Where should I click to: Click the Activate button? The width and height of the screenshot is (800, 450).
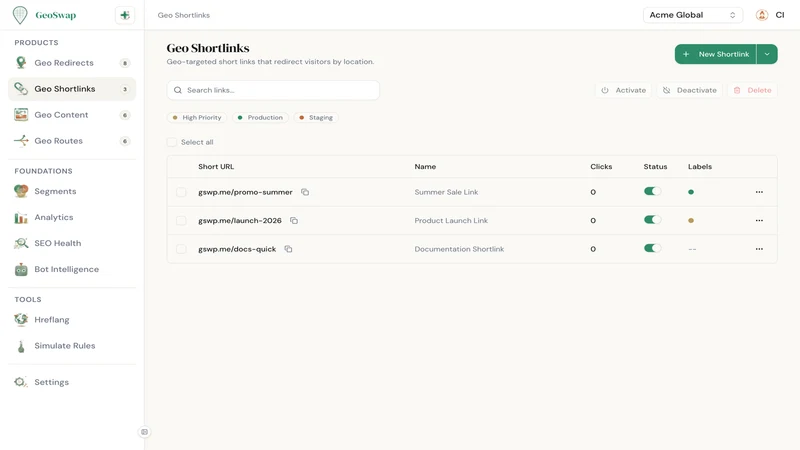coord(623,90)
